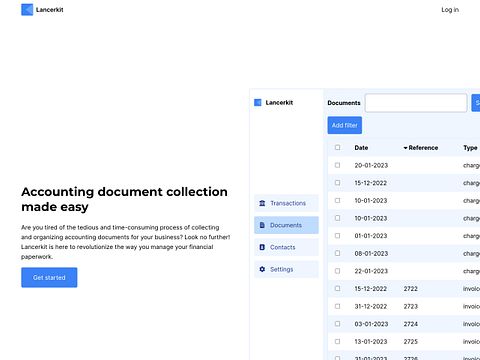The height and width of the screenshot is (360, 480).
Task: Open the Contacts menu item
Action: click(x=286, y=247)
